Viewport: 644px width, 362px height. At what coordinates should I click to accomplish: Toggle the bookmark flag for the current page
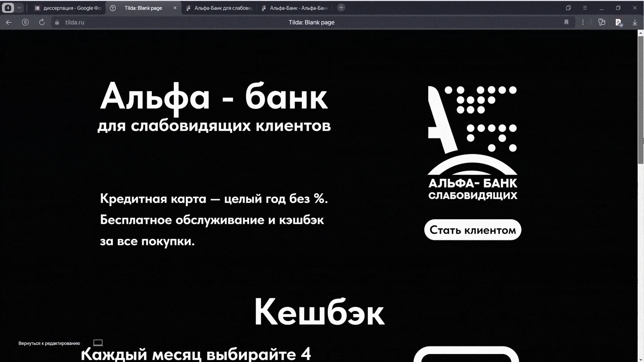pos(567,22)
